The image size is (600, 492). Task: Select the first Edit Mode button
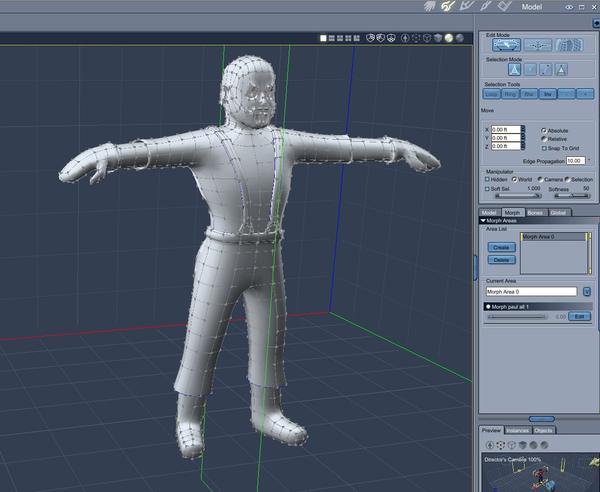coord(507,45)
